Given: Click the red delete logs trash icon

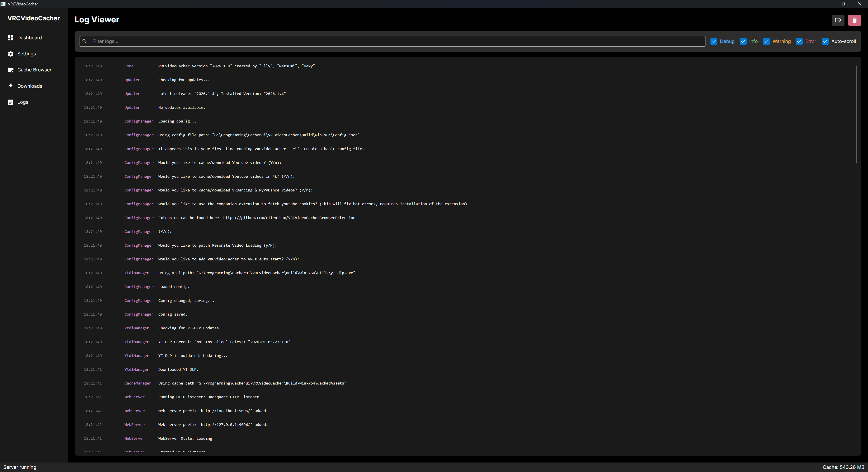Looking at the screenshot, I should (854, 20).
